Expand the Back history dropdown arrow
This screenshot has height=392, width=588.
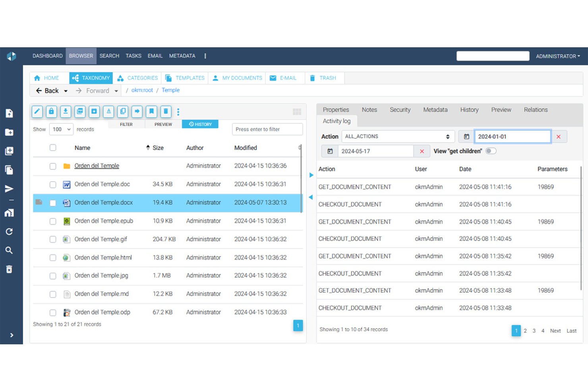[x=66, y=91]
